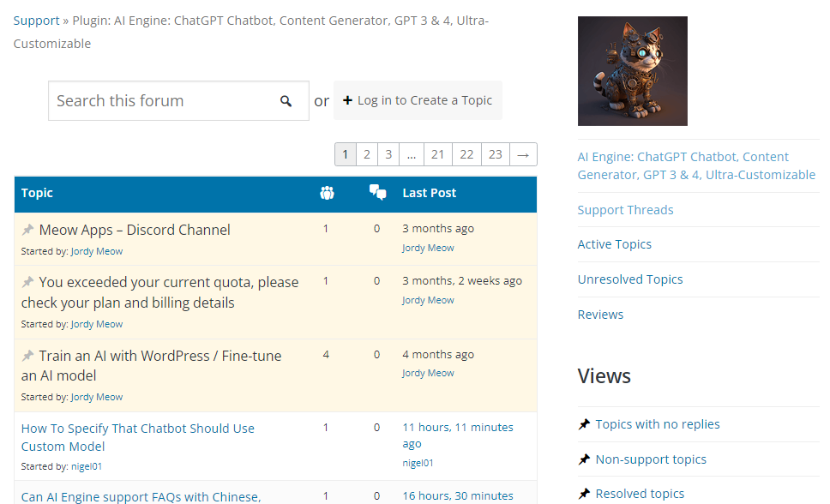Open Active Topics in sidebar

tap(615, 244)
